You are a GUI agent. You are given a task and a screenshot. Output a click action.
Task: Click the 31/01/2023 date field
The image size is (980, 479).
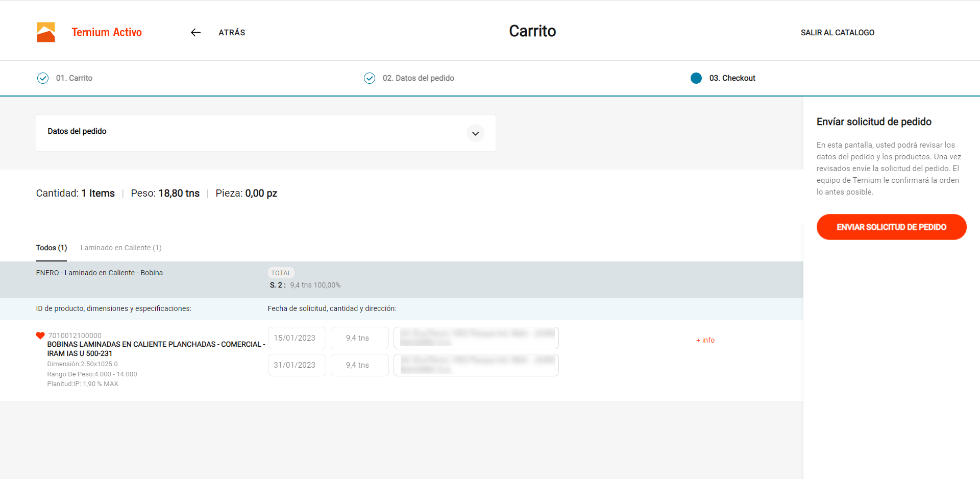pyautogui.click(x=297, y=365)
